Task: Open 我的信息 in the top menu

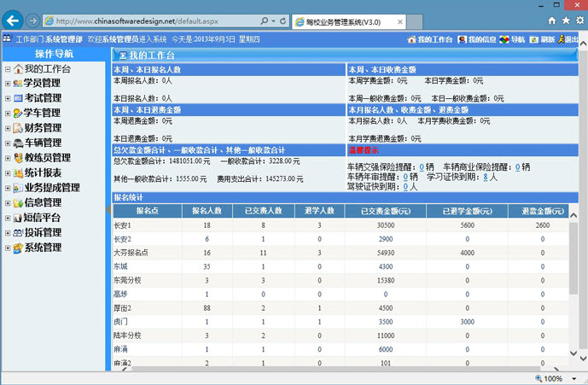Action: pos(481,39)
